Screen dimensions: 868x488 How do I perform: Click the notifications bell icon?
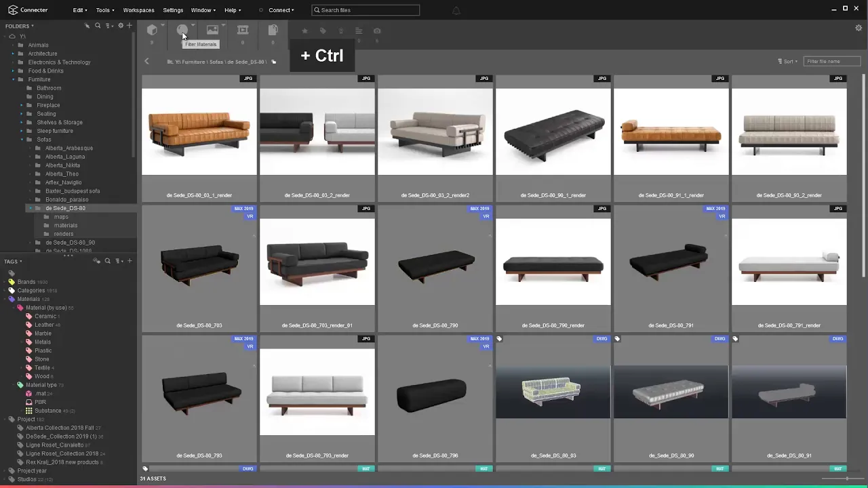[x=456, y=10]
